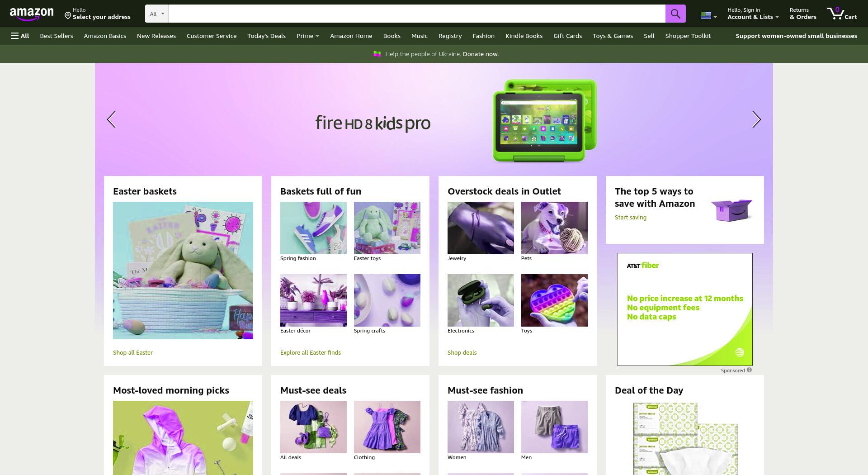Open Electronics outlet thumbnail
Screen dimensions: 868x475
[481, 300]
